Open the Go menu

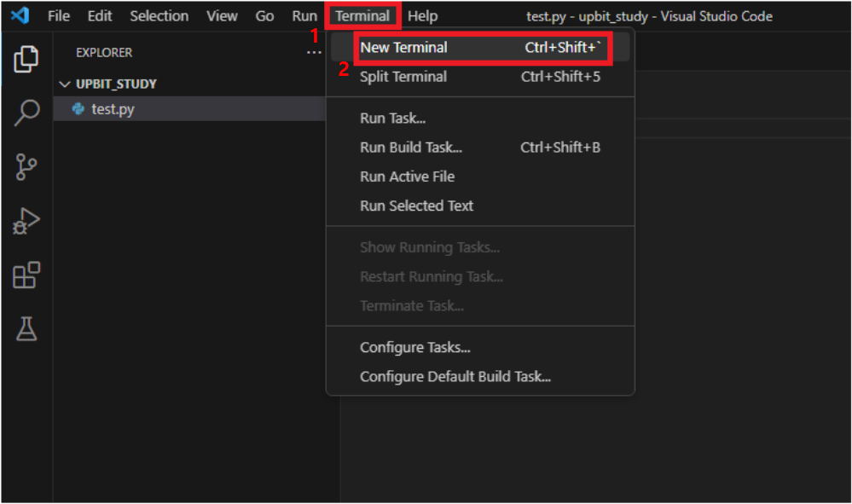click(x=264, y=16)
